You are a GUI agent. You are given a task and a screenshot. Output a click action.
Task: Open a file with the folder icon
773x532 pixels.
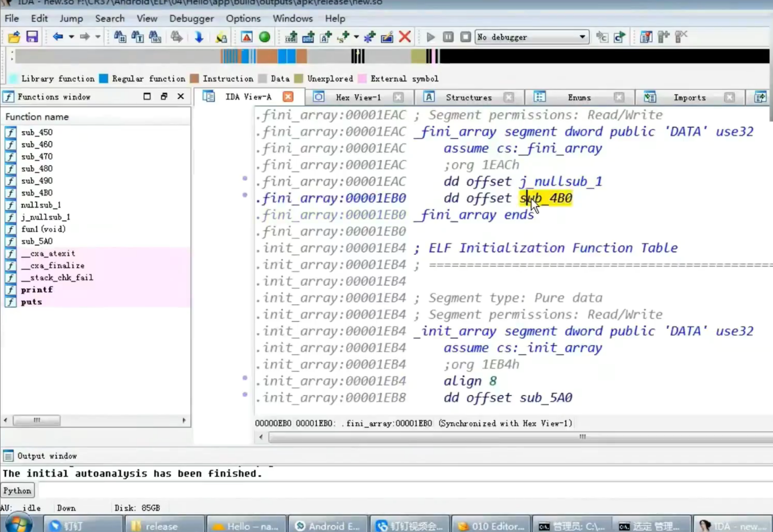[x=14, y=37]
